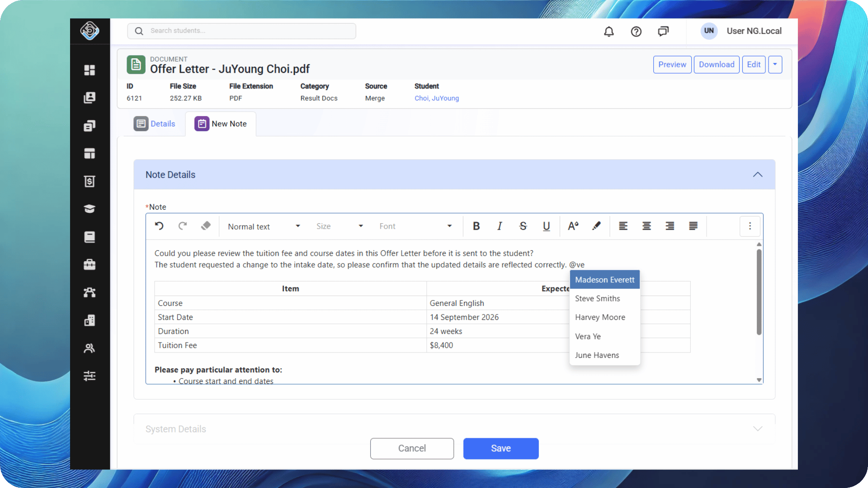Screen dimensions: 868x488
Task: Open the users group icon in sidebar
Action: (x=90, y=348)
